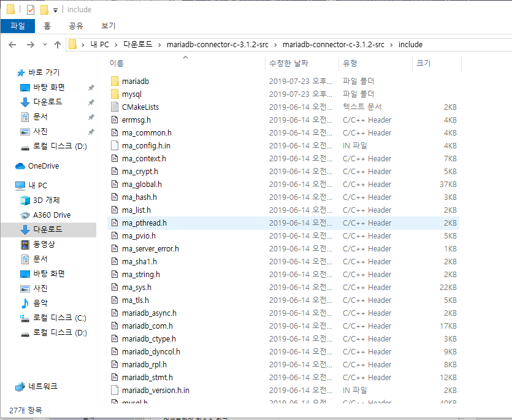Open A360 Drive in the navigation pane

52,215
